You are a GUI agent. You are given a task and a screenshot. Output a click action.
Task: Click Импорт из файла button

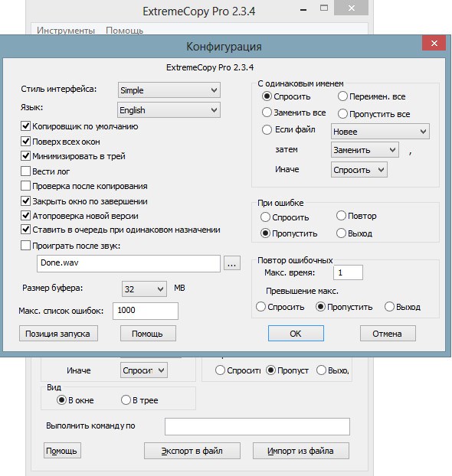coord(301,451)
